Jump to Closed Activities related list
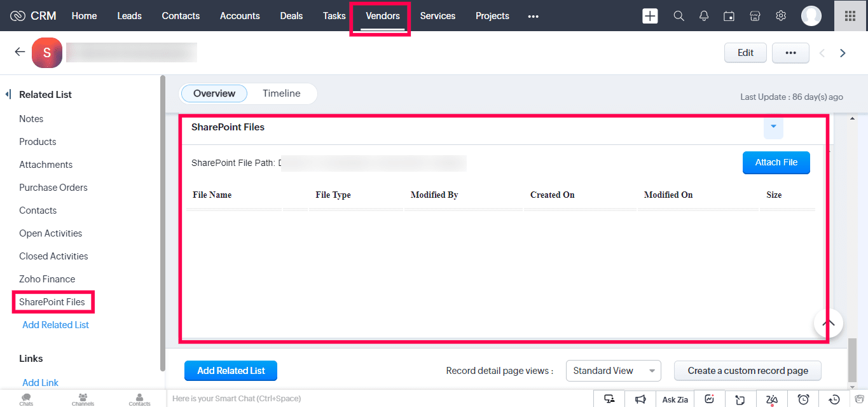868x407 pixels. (x=53, y=256)
